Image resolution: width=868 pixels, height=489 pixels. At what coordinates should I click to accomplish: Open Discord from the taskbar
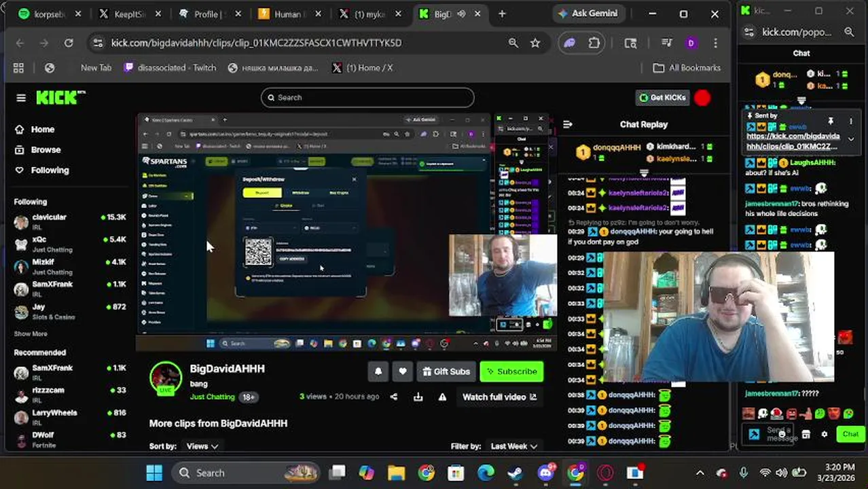click(x=546, y=473)
